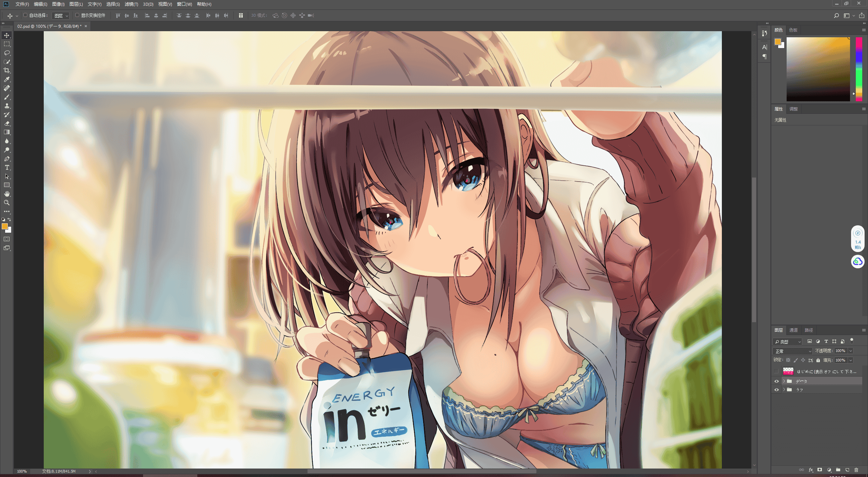Click the add layer style fx icon
The image size is (868, 477).
click(x=811, y=470)
